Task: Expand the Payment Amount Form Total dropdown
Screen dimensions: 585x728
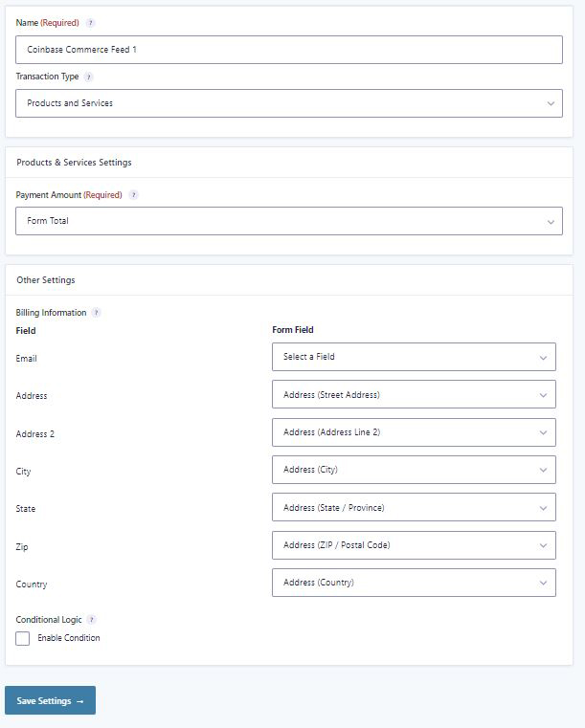Action: (x=289, y=221)
